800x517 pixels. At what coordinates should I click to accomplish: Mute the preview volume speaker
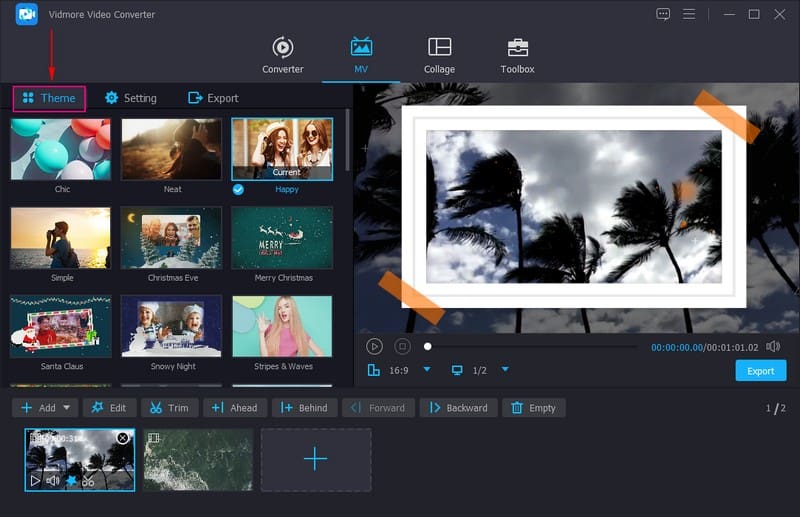772,346
